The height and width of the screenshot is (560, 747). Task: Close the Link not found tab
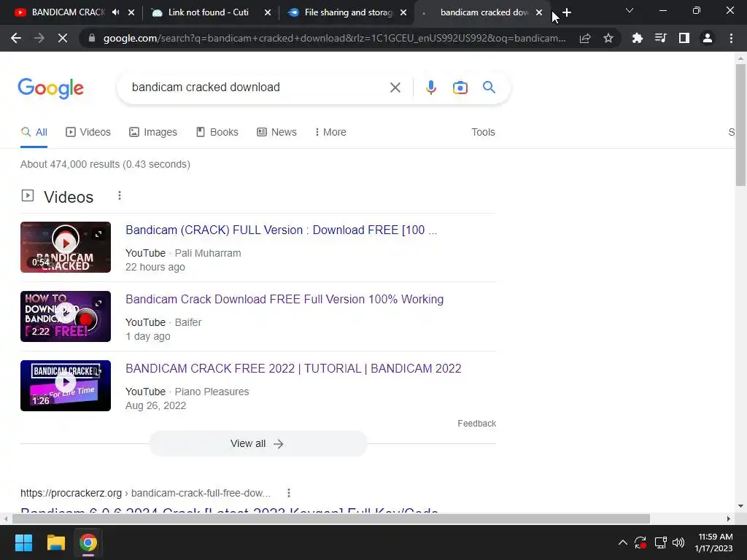(268, 12)
